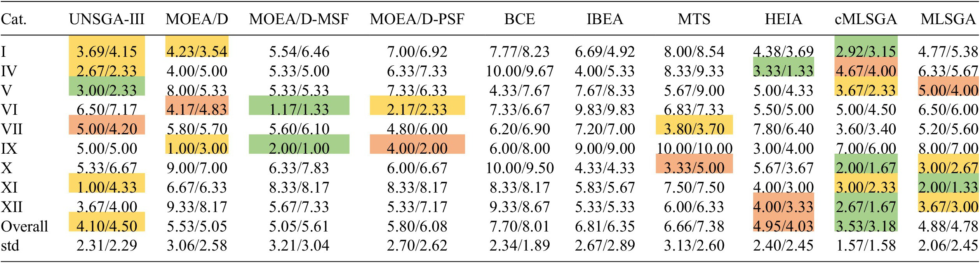Select the yellow 4.10/4.50 Overall cell
Screen dimensions: 980x263
[106, 226]
